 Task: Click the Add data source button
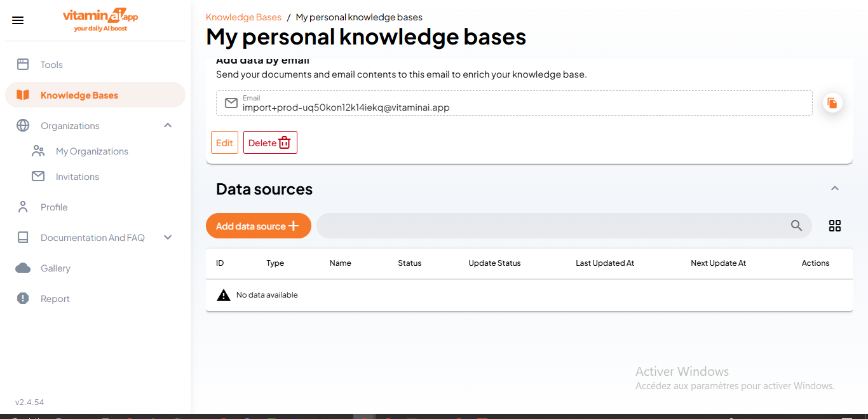pyautogui.click(x=258, y=226)
